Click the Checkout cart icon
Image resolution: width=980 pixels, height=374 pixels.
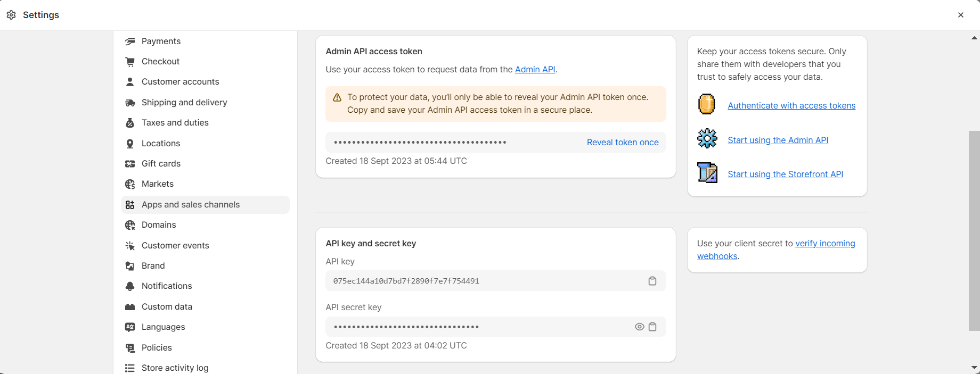click(x=130, y=62)
